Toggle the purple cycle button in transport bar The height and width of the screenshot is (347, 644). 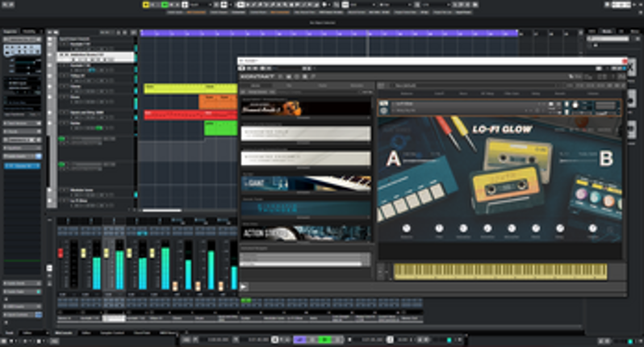pyautogui.click(x=299, y=340)
